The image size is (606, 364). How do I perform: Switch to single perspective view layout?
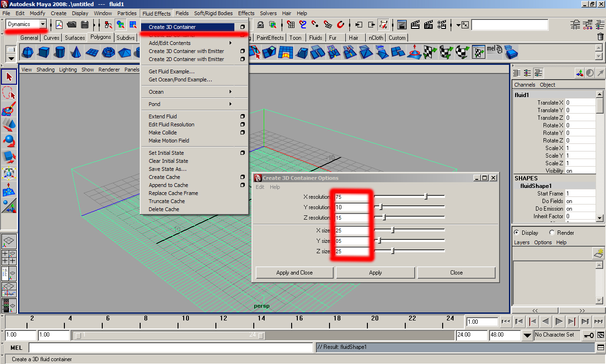coord(9,241)
